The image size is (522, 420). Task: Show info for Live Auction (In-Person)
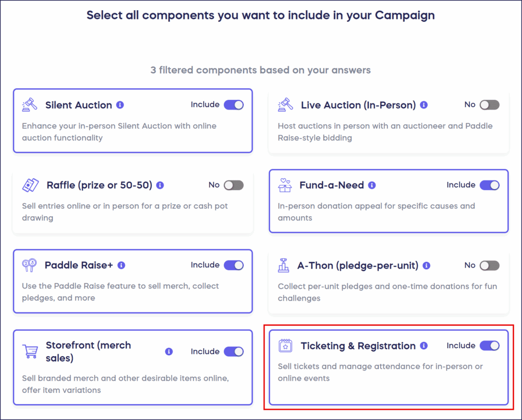tap(424, 105)
